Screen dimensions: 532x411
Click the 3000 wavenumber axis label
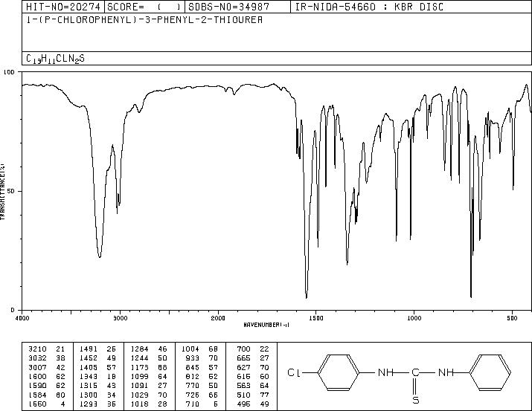click(120, 318)
